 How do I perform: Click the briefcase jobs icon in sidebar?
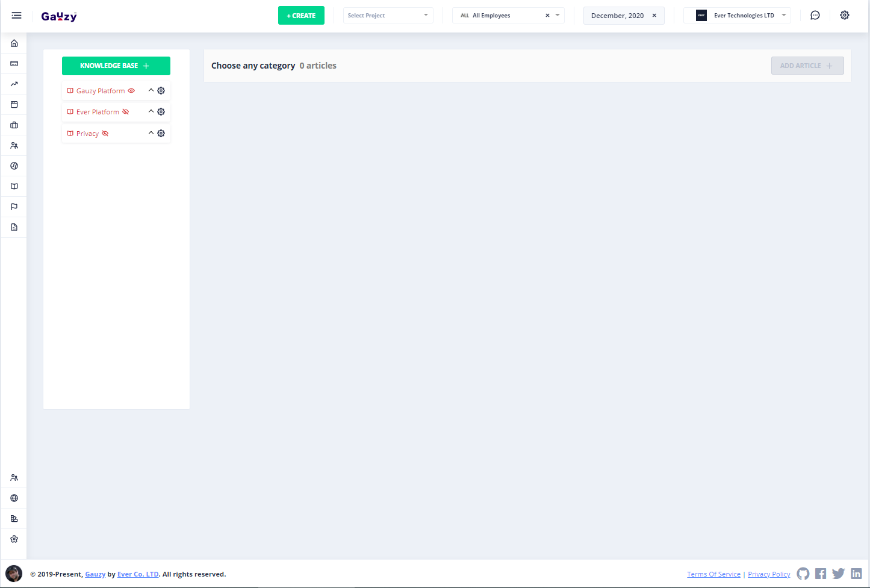point(14,125)
